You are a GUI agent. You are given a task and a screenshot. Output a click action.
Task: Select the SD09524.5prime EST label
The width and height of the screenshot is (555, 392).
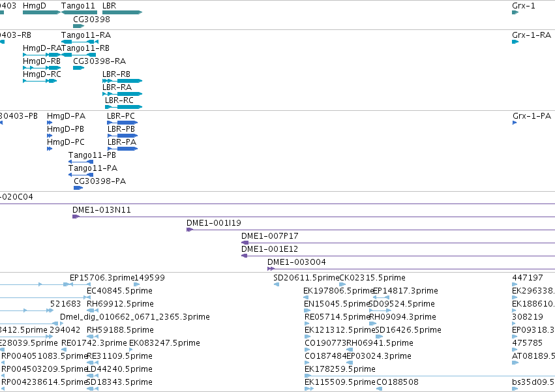tap(402, 304)
